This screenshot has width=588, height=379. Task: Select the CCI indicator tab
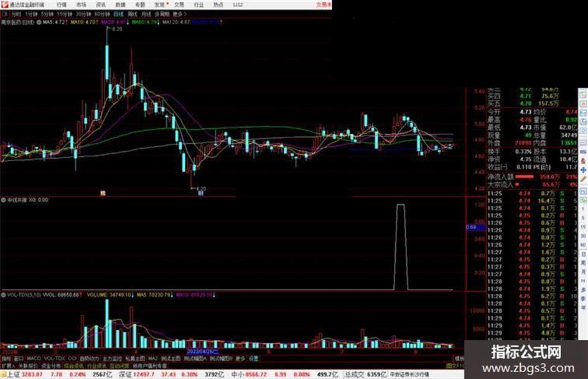(72, 358)
